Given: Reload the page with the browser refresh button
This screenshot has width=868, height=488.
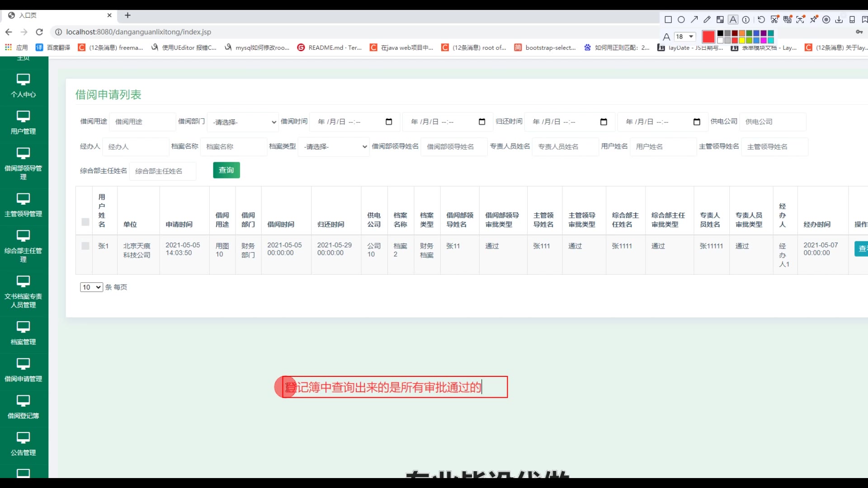Looking at the screenshot, I should pyautogui.click(x=39, y=32).
